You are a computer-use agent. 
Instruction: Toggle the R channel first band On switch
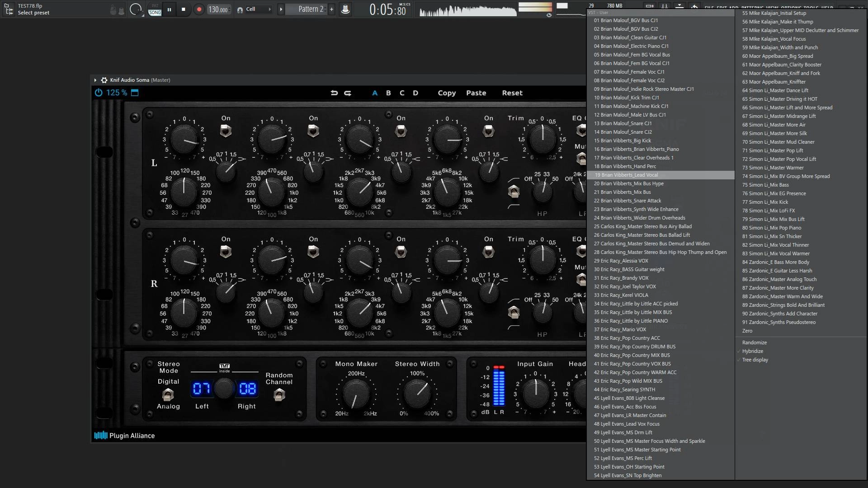pyautogui.click(x=226, y=252)
